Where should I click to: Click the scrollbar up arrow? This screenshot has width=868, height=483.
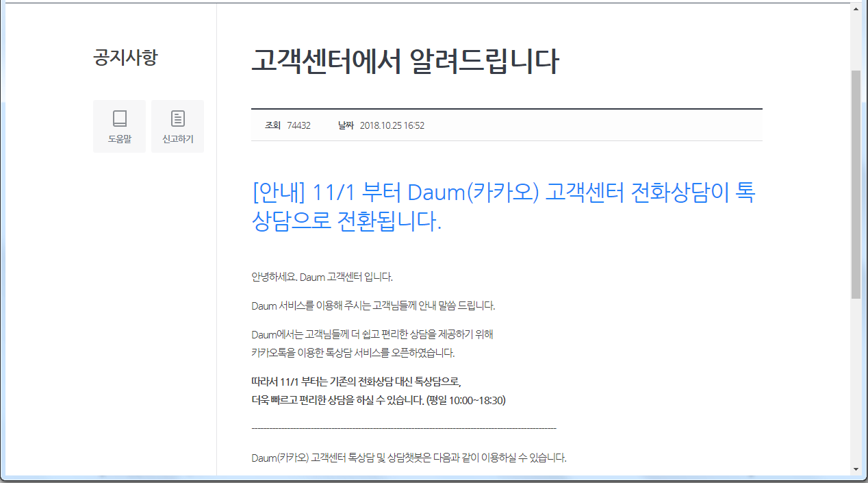(x=856, y=9)
